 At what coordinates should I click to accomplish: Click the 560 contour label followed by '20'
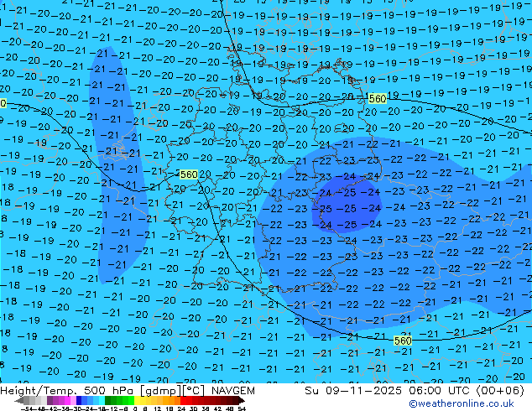189,174
